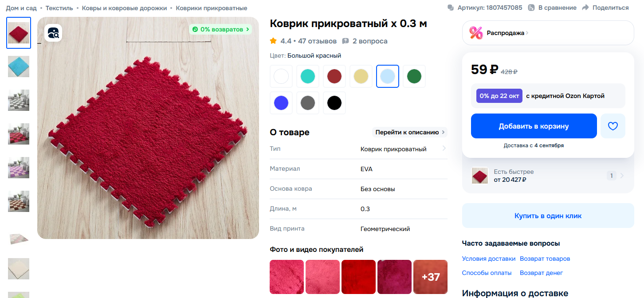Select the turquoise color option
The image size is (644, 298).
pos(308,76)
